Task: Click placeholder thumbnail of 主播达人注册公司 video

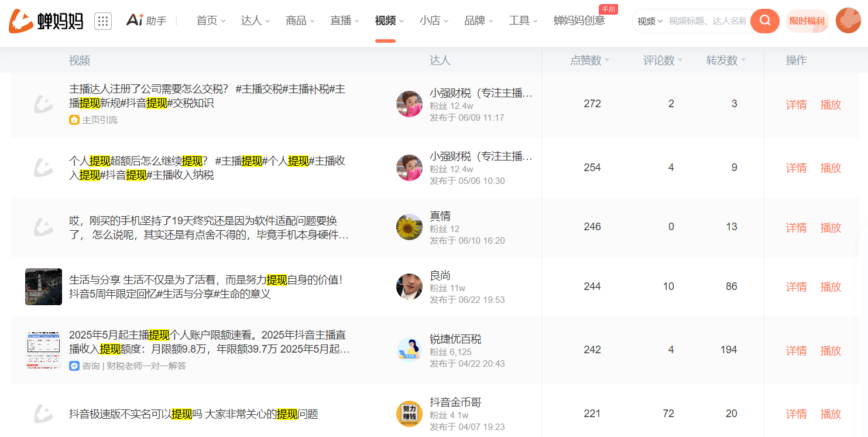Action: click(x=43, y=104)
